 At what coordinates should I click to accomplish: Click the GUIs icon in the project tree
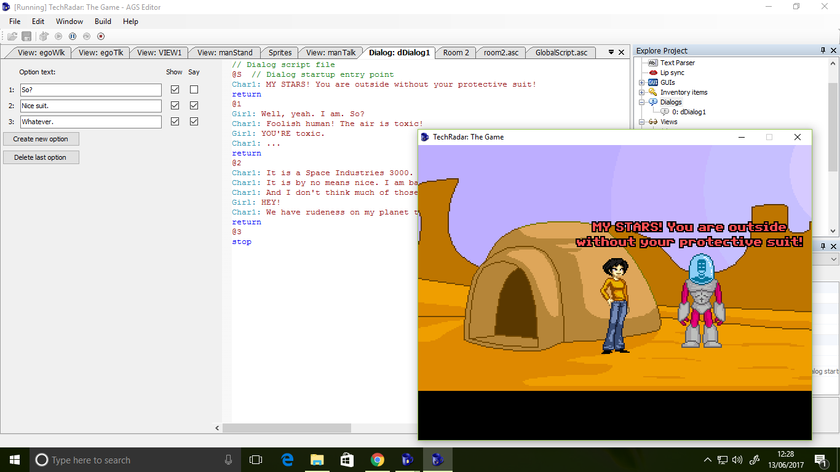pyautogui.click(x=652, y=83)
